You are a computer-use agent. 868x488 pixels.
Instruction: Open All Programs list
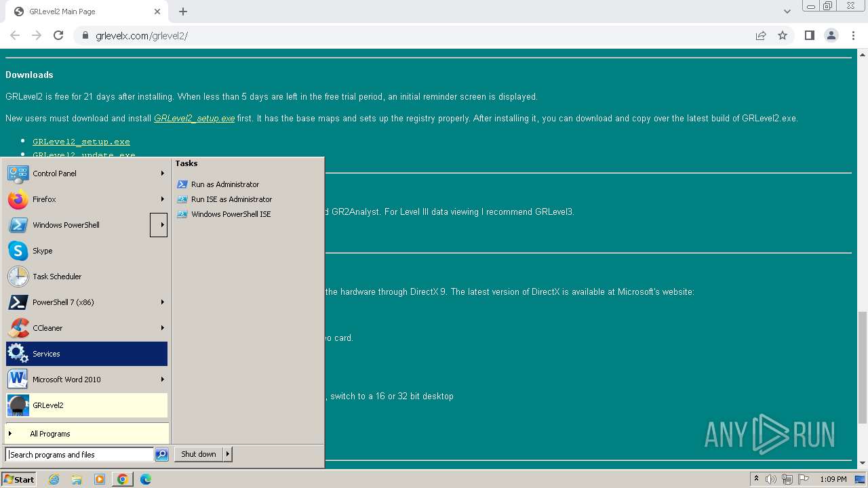[x=86, y=434]
